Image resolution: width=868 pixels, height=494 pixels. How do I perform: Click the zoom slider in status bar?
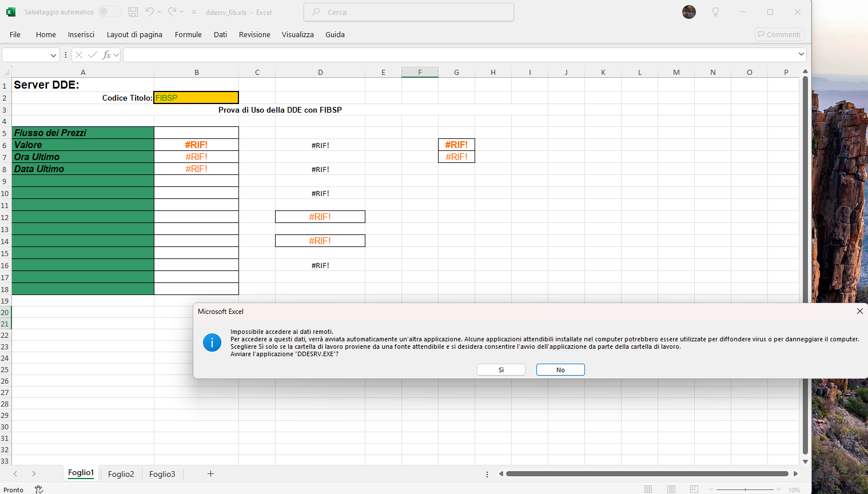pos(745,489)
